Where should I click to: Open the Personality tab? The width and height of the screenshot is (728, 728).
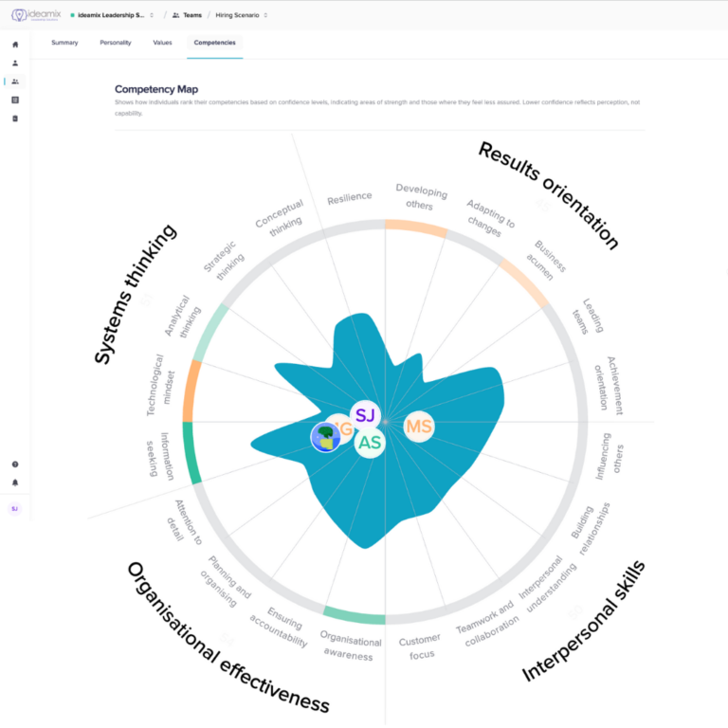click(x=116, y=43)
